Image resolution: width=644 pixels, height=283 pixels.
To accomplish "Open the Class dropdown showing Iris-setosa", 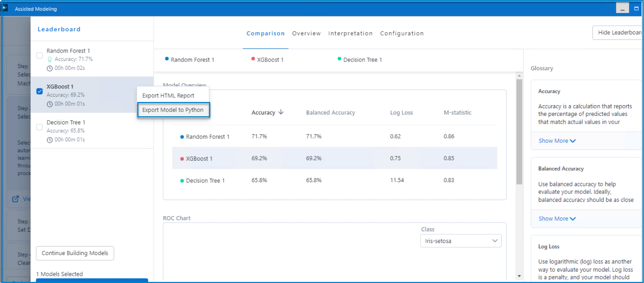I will [x=461, y=241].
